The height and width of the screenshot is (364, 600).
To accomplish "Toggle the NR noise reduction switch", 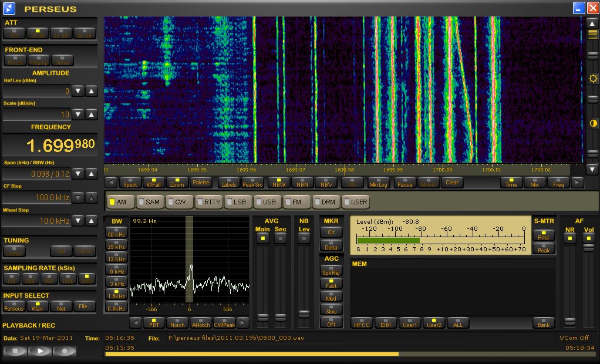I will coord(570,238).
